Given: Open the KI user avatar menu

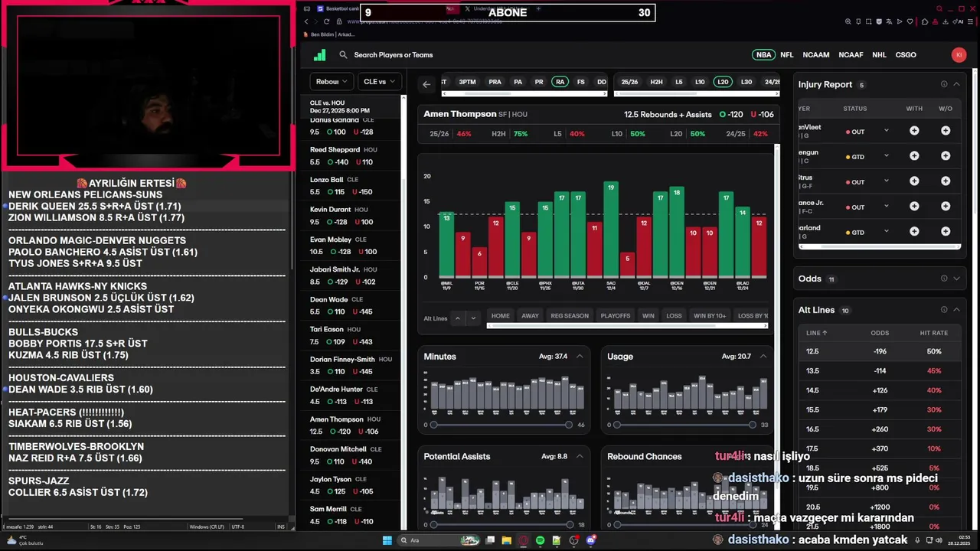Looking at the screenshot, I should (x=959, y=55).
